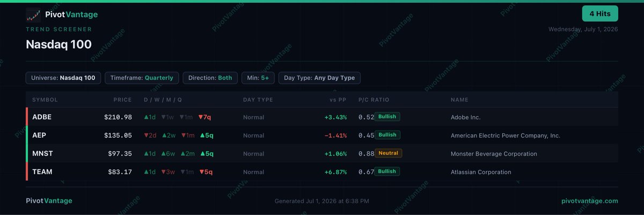The height and width of the screenshot is (215, 644).
Task: Click the ▲1d daily trend for TEAM
Action: pos(150,172)
